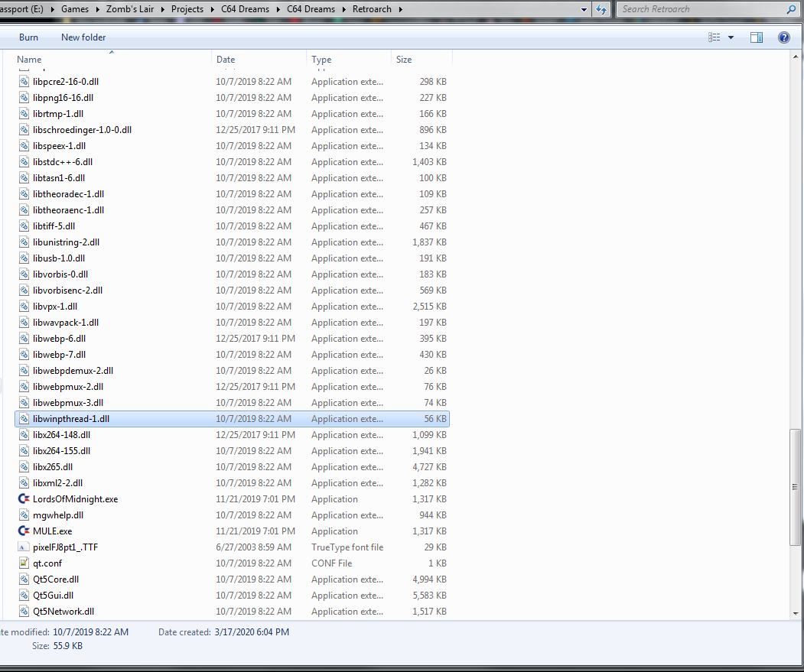Click the scrollbar down arrow
Viewport: 804px width, 672px height.
click(x=796, y=613)
